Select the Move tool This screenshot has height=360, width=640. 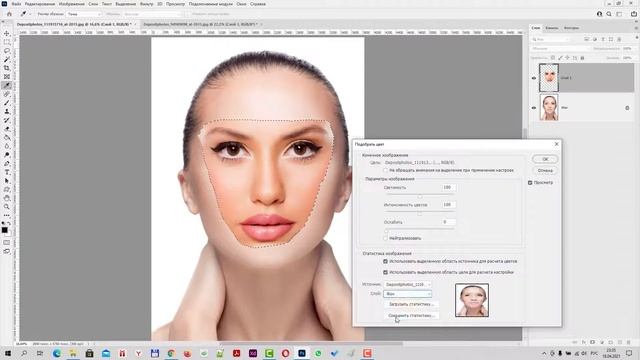pyautogui.click(x=7, y=33)
